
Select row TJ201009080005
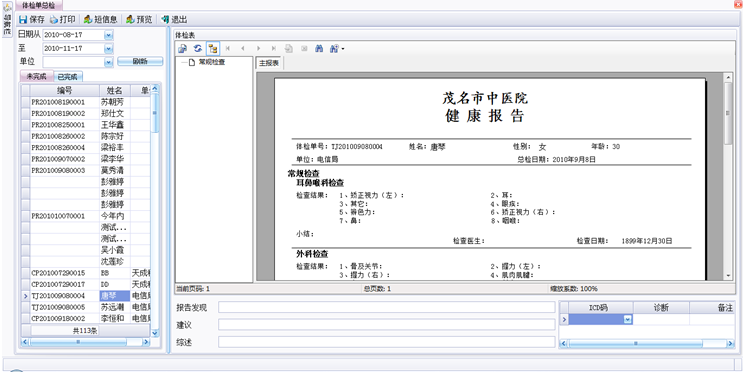tap(85, 307)
